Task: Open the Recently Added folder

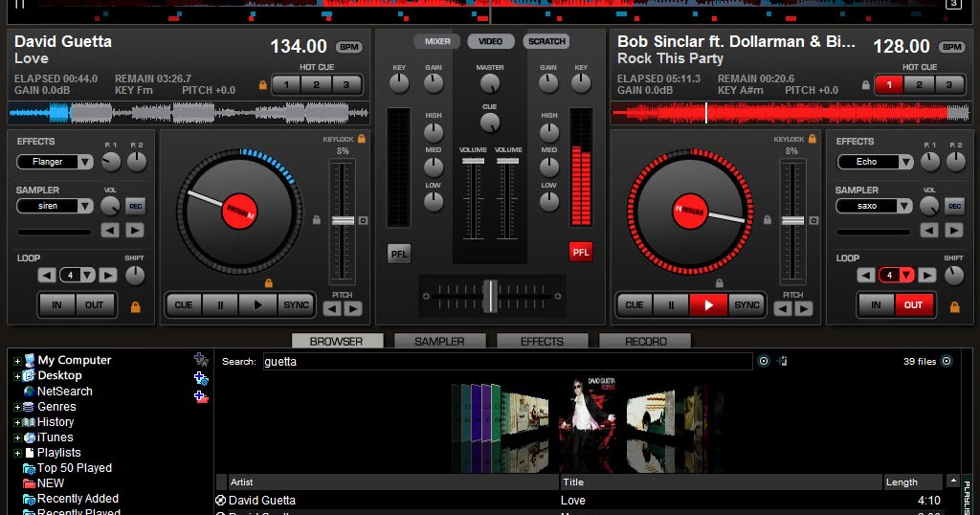Action: (78, 499)
